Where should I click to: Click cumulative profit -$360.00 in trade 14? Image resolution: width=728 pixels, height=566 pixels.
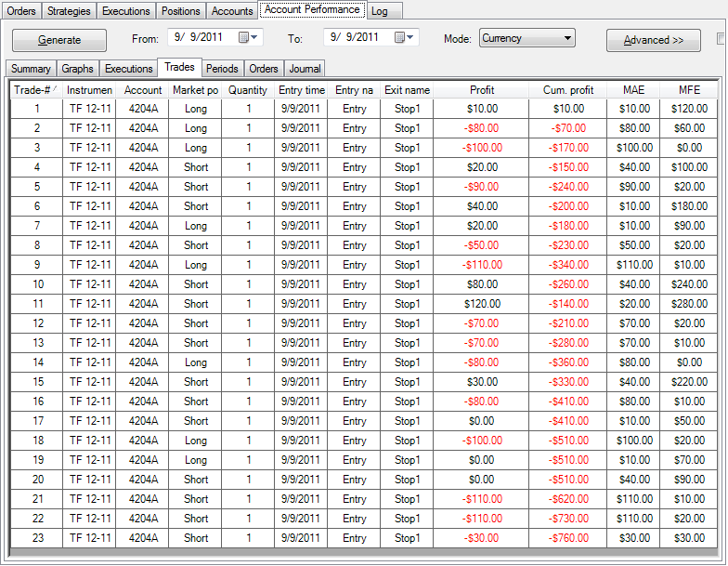coord(567,362)
